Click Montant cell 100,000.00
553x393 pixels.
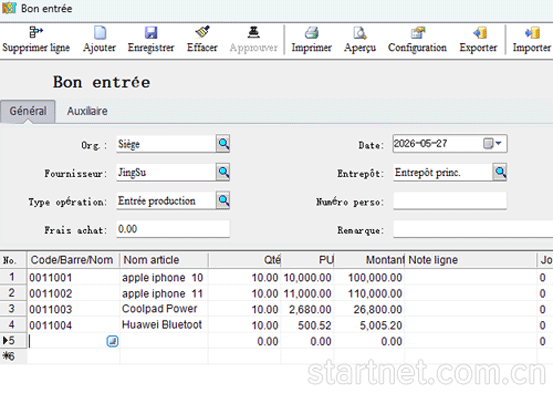[x=369, y=278]
